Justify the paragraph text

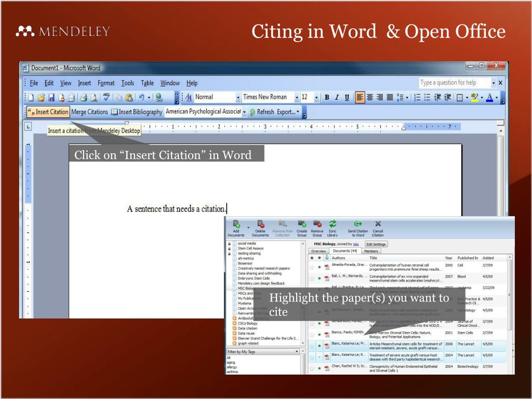point(390,98)
